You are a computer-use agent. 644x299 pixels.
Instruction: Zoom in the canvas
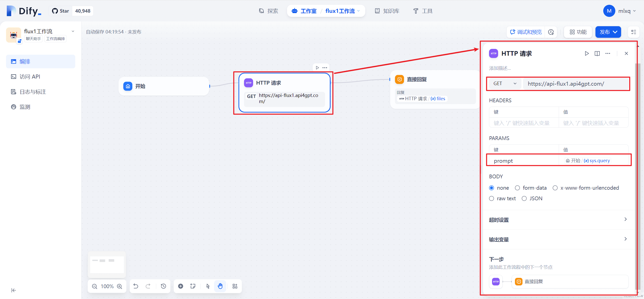120,286
